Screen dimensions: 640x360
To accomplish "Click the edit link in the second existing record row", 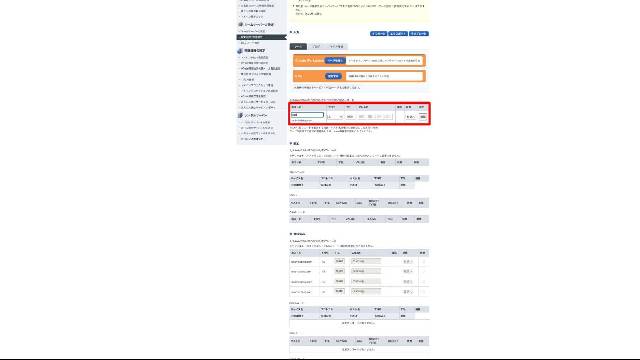I will click(407, 271).
